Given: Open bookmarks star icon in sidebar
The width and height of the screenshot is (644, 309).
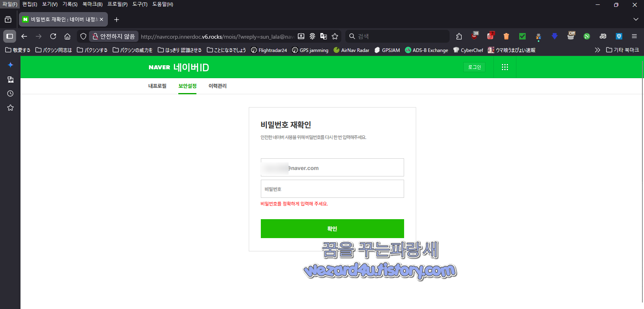Looking at the screenshot, I should pyautogui.click(x=10, y=108).
